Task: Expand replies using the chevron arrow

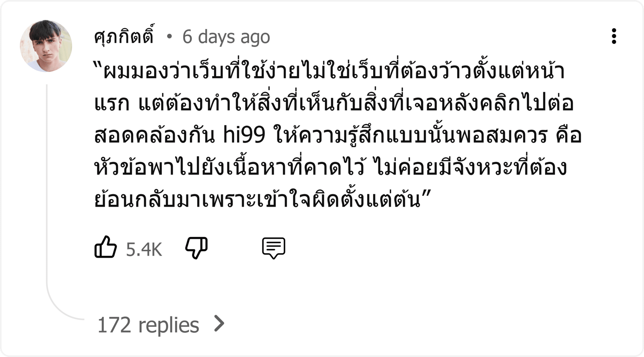Action: point(219,324)
